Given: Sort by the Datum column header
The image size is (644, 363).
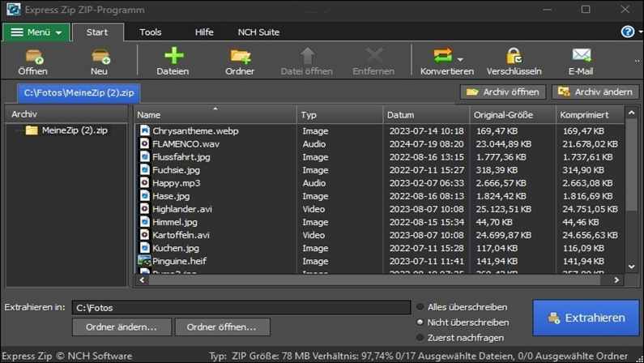Looking at the screenshot, I should tap(426, 114).
